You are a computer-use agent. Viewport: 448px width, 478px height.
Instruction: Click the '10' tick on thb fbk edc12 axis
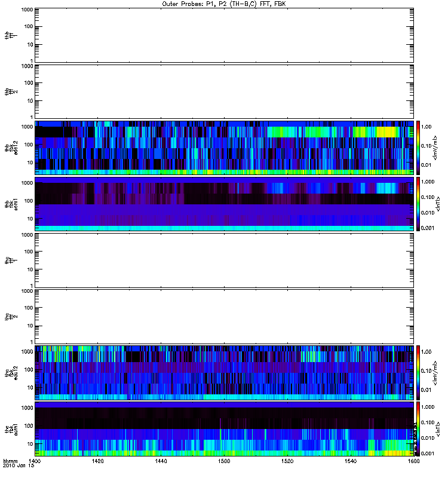pyautogui.click(x=30, y=163)
